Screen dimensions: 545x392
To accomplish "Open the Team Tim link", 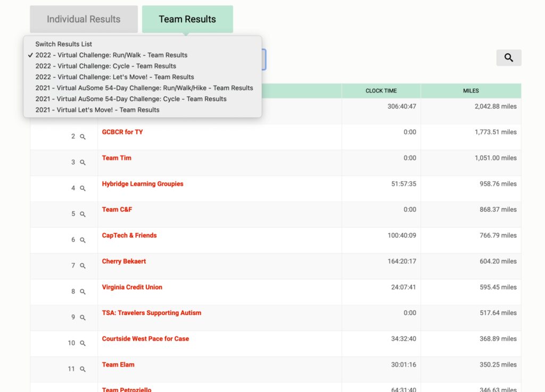I will click(117, 158).
